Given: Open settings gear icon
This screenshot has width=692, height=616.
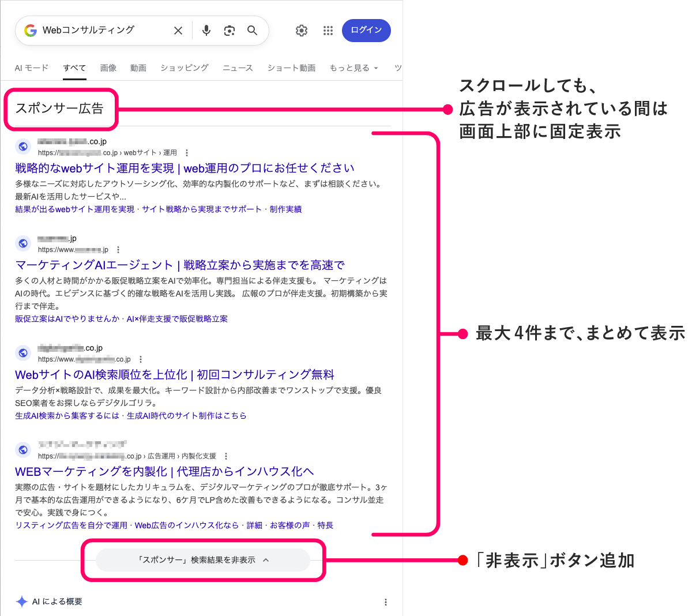Looking at the screenshot, I should pos(302,31).
